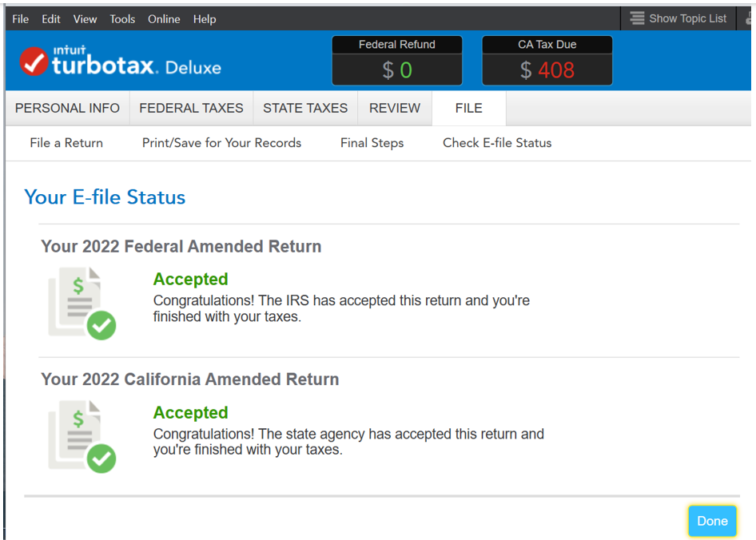The width and height of the screenshot is (756, 540).
Task: Switch to the FEDERAL TAXES tab
Action: 192,108
